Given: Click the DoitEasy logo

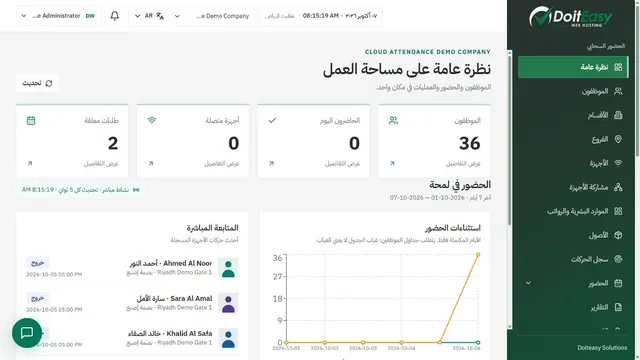Looking at the screenshot, I should pos(570,17).
